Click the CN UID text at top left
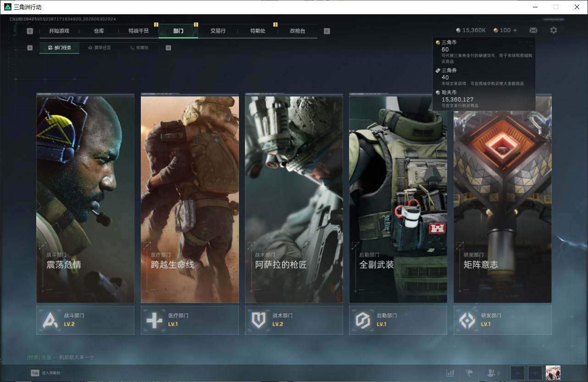 [x=63, y=19]
